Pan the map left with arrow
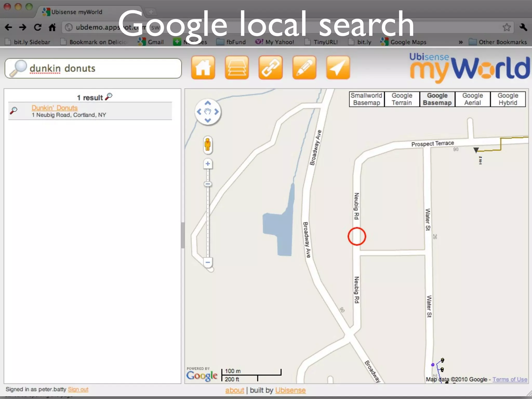This screenshot has height=399, width=532. (x=199, y=112)
